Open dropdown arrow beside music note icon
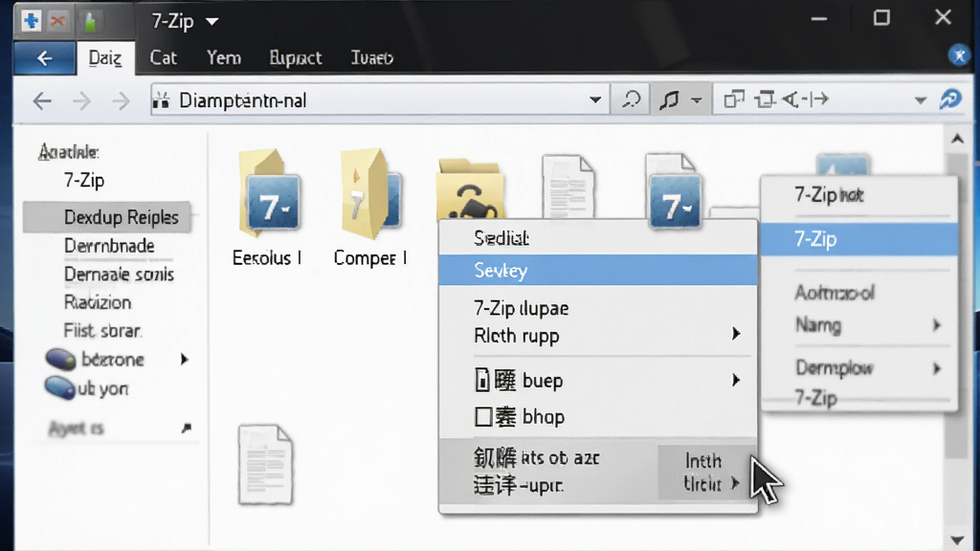980x551 pixels. click(x=697, y=99)
